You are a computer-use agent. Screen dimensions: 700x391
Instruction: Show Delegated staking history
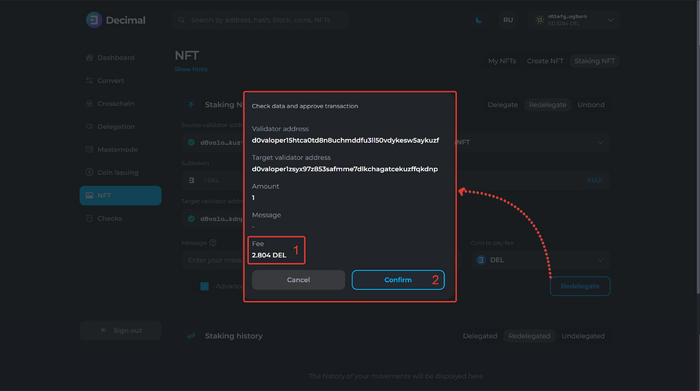479,336
